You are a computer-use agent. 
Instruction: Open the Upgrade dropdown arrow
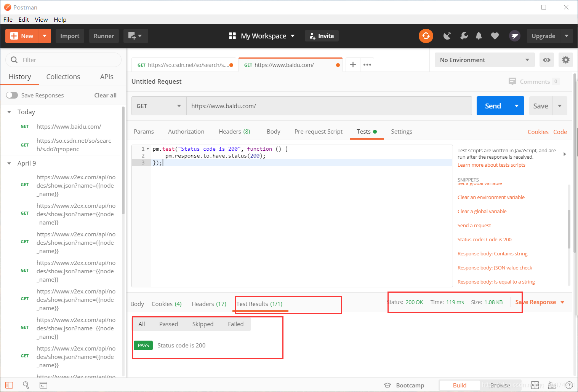[x=567, y=36]
